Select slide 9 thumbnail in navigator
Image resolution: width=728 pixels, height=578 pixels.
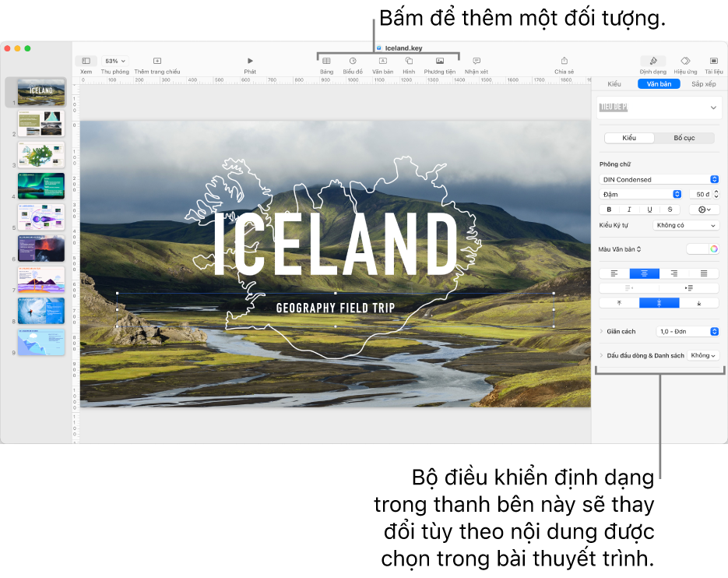[41, 342]
